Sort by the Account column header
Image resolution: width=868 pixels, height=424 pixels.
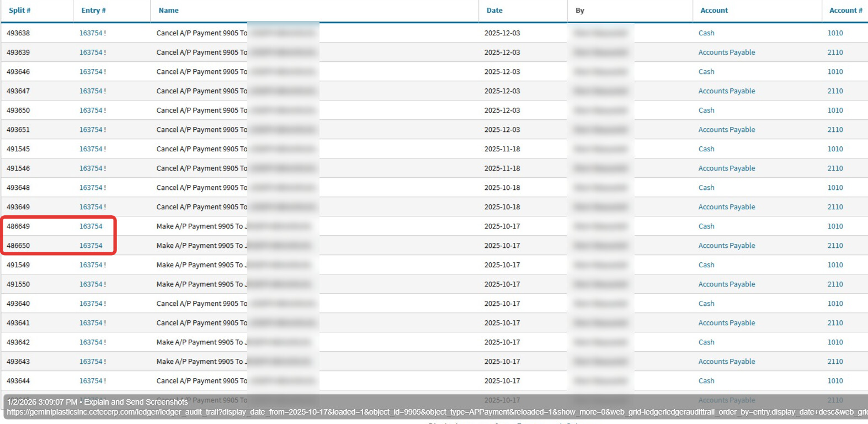coord(714,10)
